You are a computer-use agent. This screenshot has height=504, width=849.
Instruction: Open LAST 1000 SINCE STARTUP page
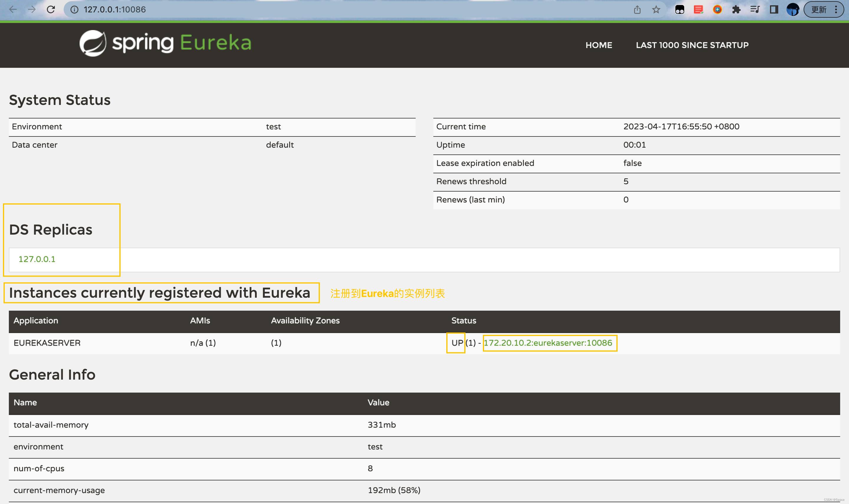coord(692,45)
